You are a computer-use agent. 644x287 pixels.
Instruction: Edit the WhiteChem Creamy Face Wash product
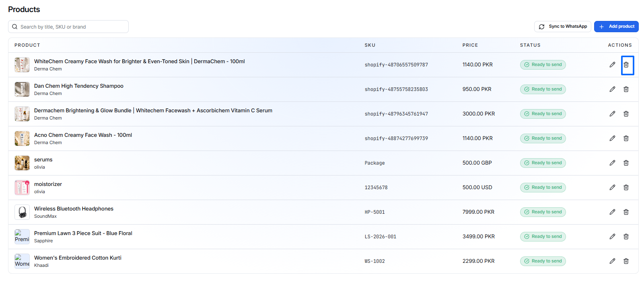tap(612, 65)
